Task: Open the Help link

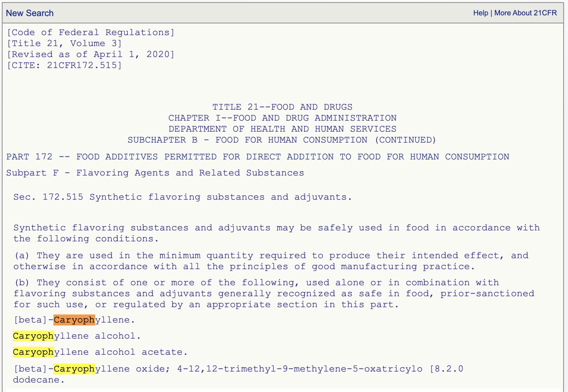Action: [480, 13]
